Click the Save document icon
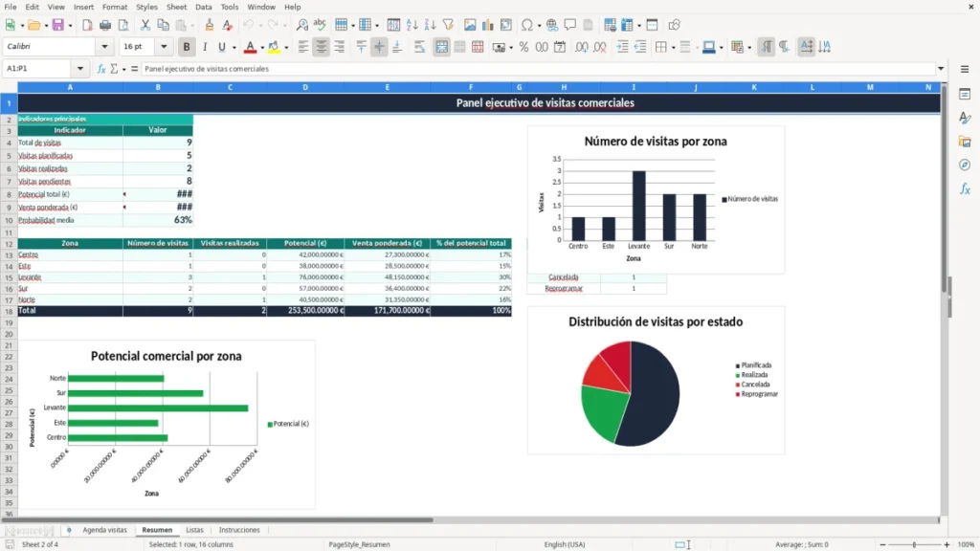This screenshot has height=551, width=980. pyautogui.click(x=58, y=25)
